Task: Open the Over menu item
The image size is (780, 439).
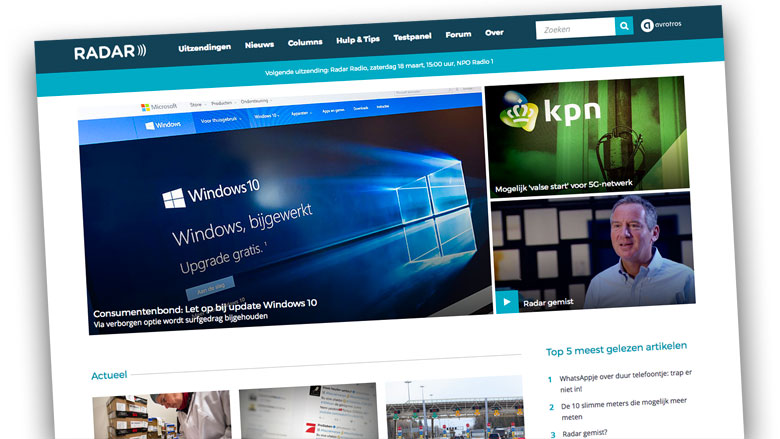Action: (x=494, y=32)
